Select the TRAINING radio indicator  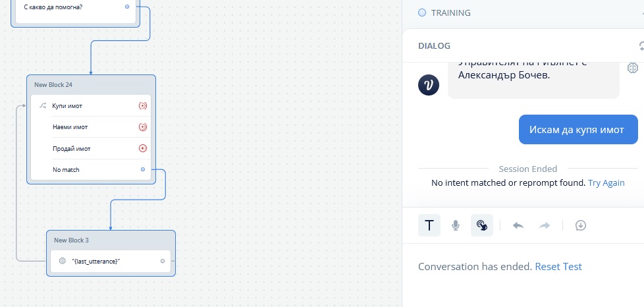coord(422,13)
